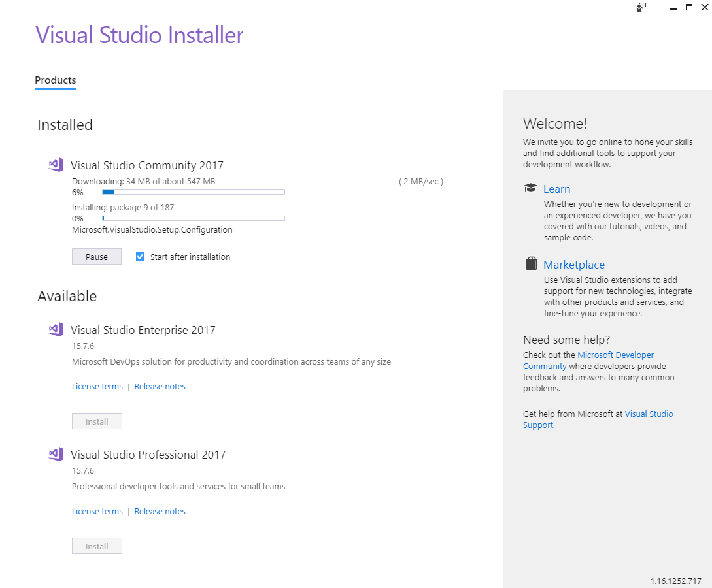Click the Visual Studio Community 2017 logo icon
Screen dimensions: 712x588
click(x=56, y=165)
